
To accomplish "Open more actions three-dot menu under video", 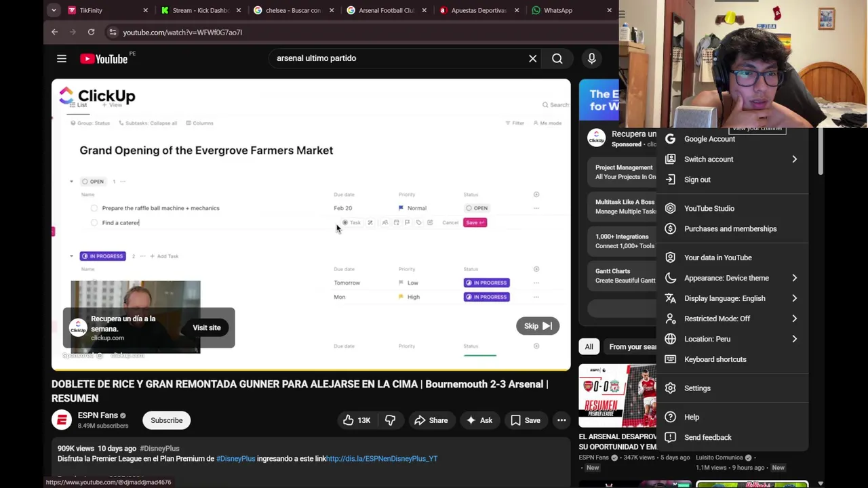I will [561, 420].
